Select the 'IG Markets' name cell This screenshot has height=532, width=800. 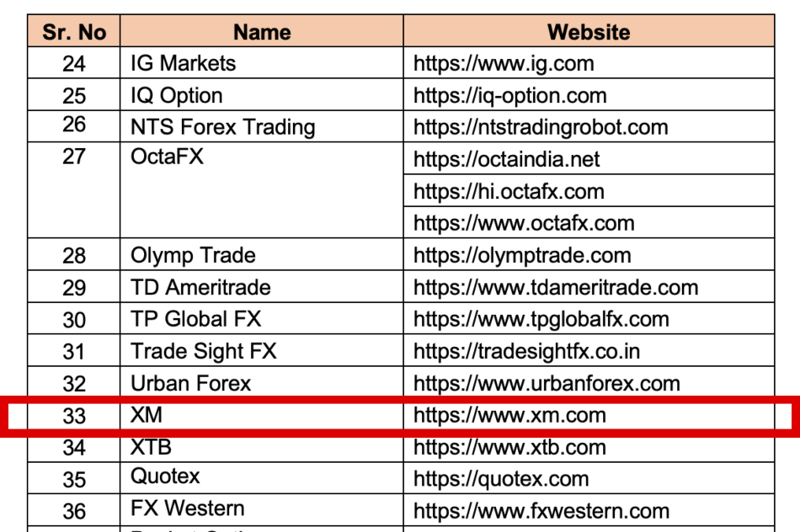click(x=262, y=63)
